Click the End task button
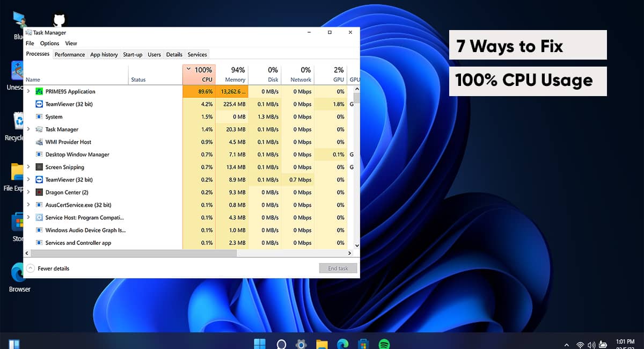644x349 pixels. (x=338, y=268)
